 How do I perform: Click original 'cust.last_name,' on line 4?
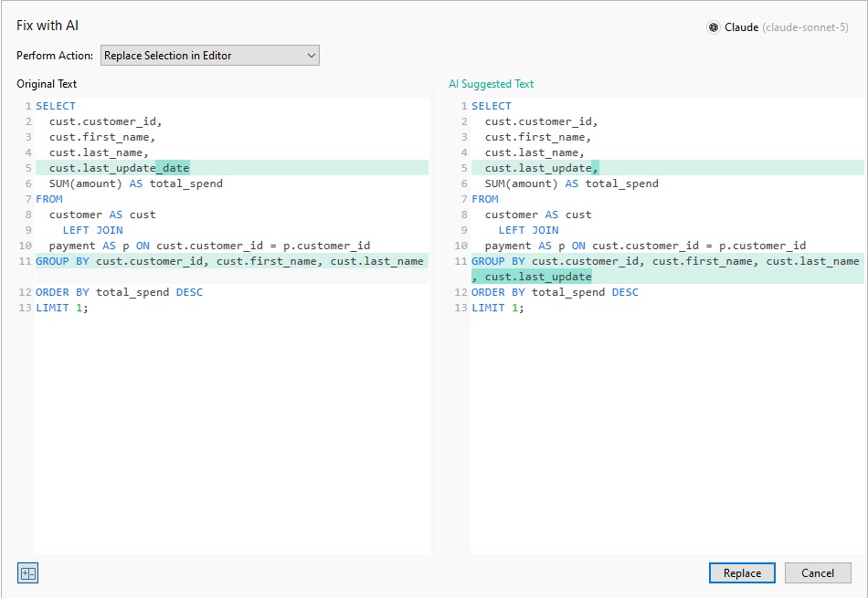click(x=99, y=152)
